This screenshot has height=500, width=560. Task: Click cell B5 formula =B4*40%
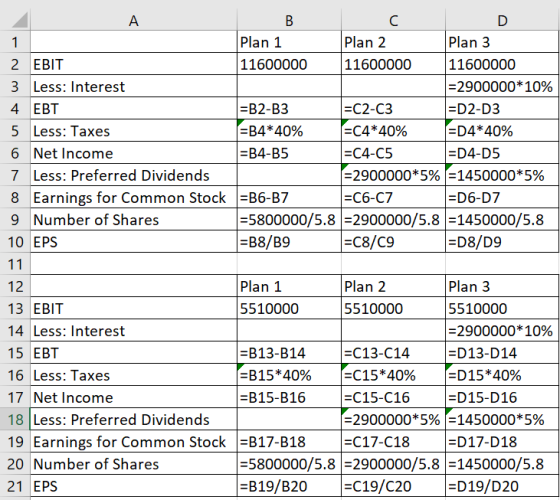click(x=289, y=131)
